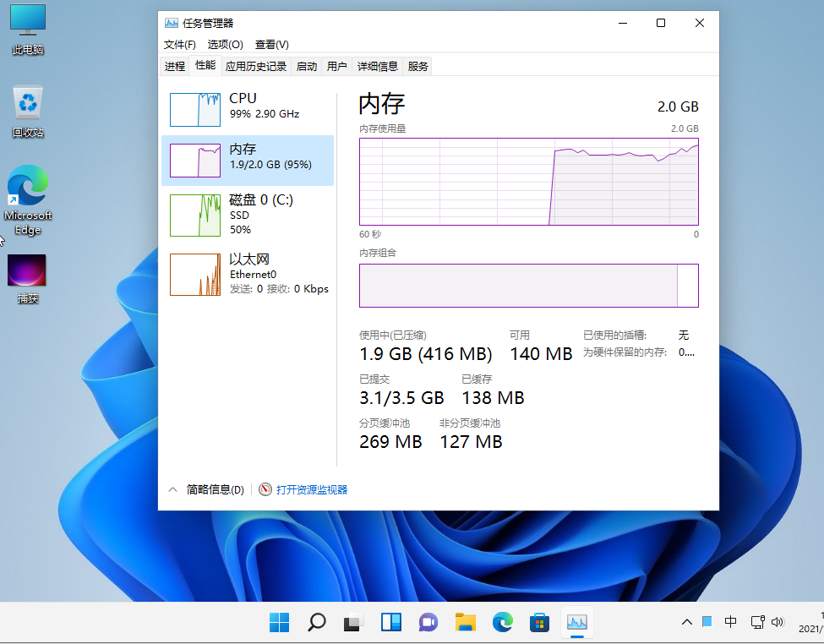The height and width of the screenshot is (644, 824).
Task: Open the 文件(F) menu
Action: (x=179, y=45)
